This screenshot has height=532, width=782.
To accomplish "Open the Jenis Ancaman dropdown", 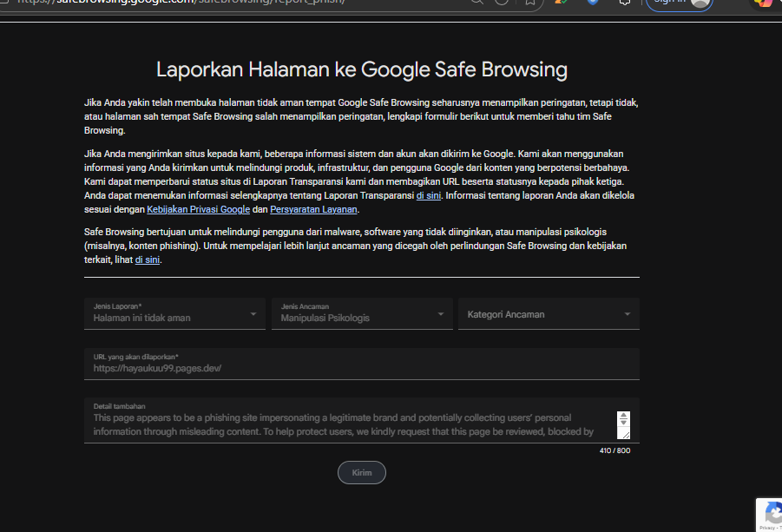I will coord(362,313).
